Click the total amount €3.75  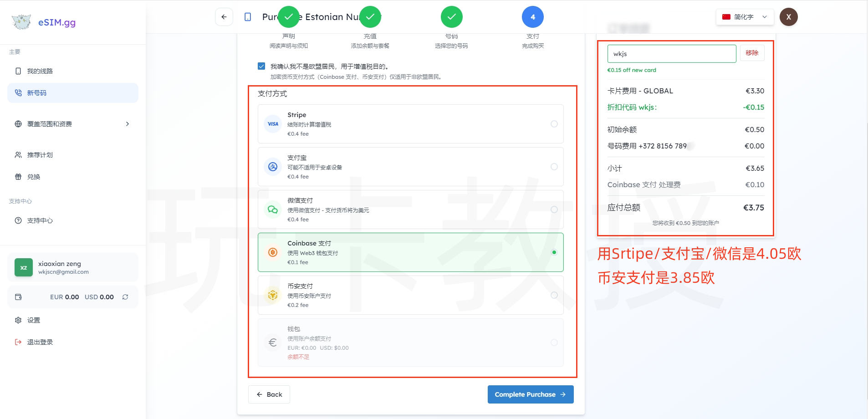coord(754,208)
